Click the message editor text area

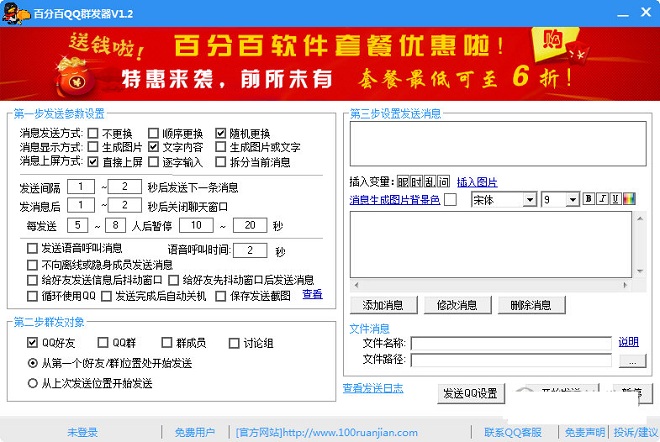click(491, 244)
